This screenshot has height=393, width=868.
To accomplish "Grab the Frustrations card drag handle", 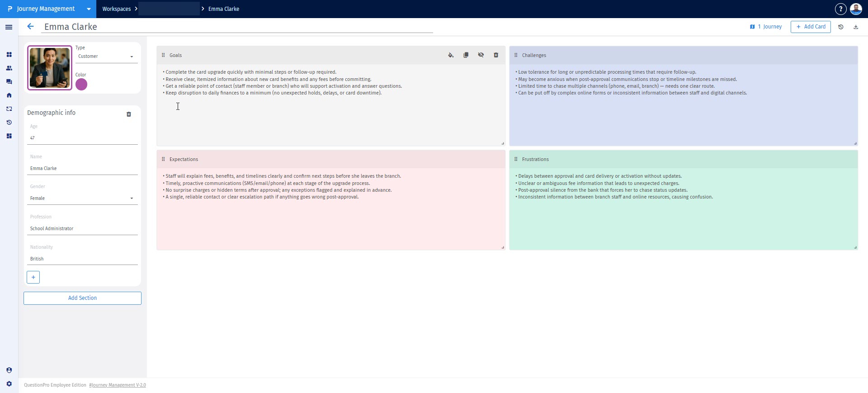I will (516, 159).
